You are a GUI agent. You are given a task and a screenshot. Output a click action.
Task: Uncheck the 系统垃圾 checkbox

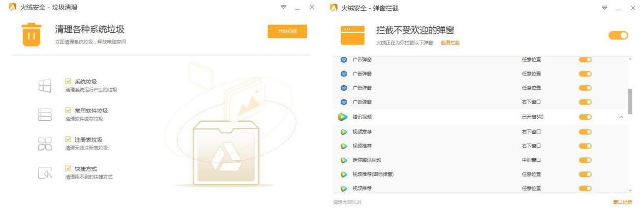tap(68, 81)
